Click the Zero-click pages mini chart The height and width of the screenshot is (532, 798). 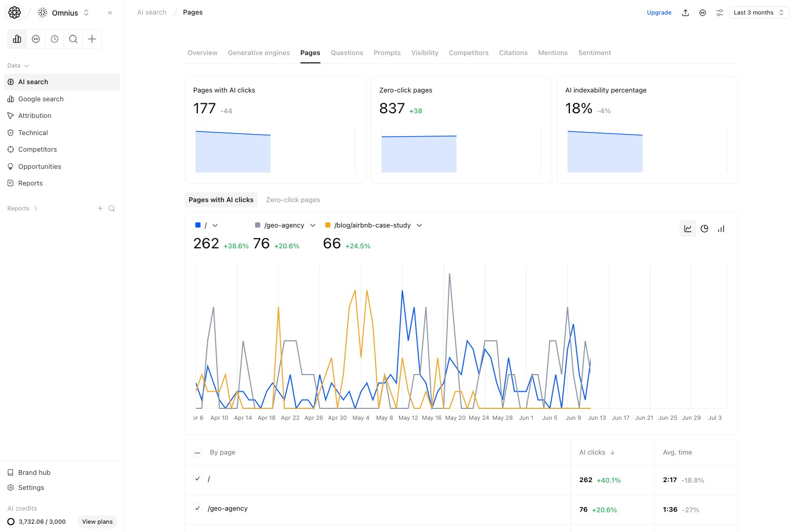pyautogui.click(x=461, y=150)
